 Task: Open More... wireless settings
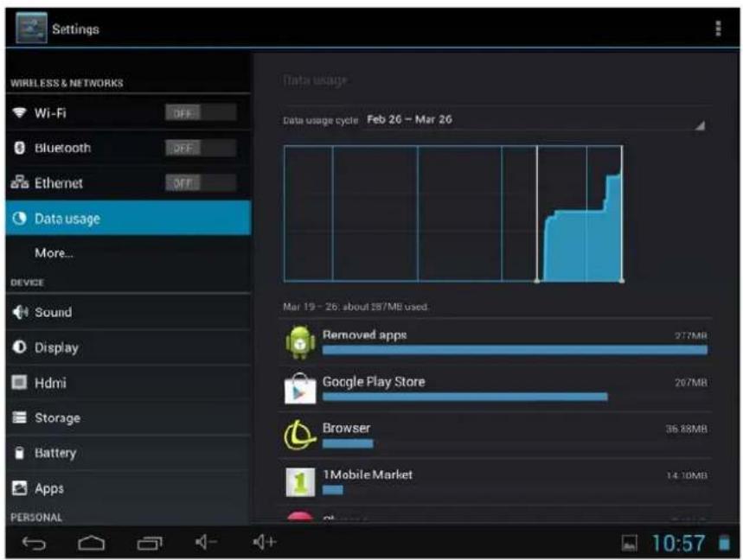128,253
